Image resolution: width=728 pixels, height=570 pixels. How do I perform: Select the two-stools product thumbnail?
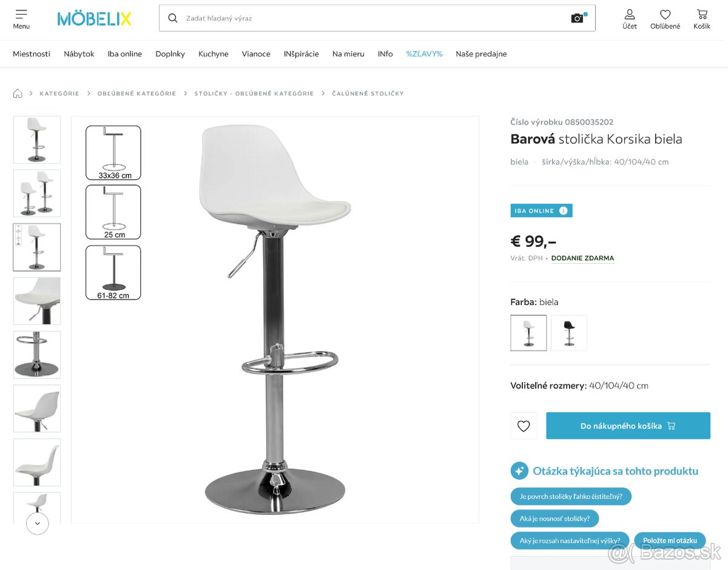point(37,193)
